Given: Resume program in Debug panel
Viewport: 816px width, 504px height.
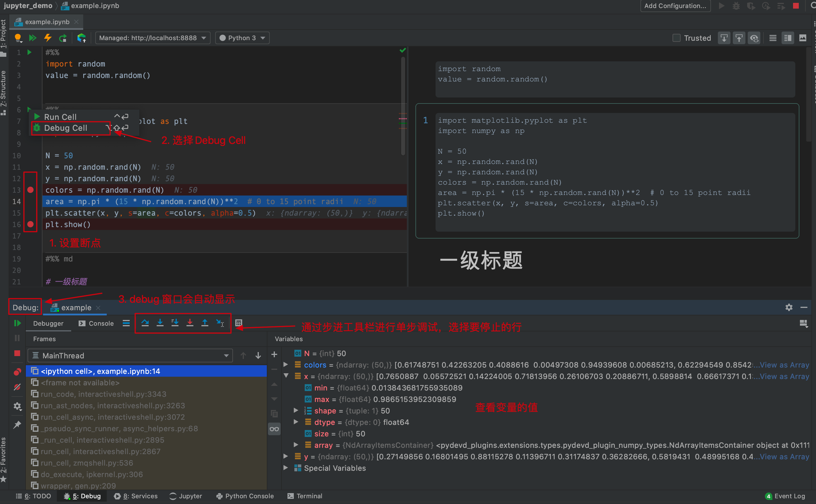Looking at the screenshot, I should tap(17, 323).
